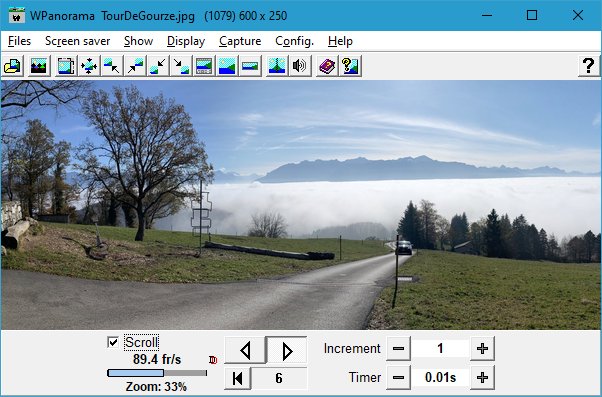This screenshot has height=397, width=602.
Task: Click icon moving image to bottom-right corner
Action: 181,66
